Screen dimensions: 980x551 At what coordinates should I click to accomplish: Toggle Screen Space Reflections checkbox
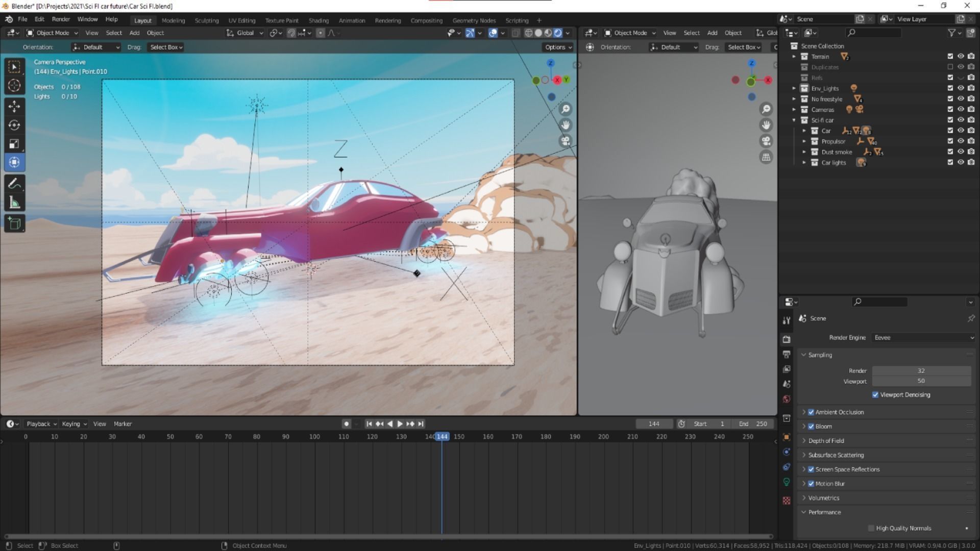[x=811, y=469]
